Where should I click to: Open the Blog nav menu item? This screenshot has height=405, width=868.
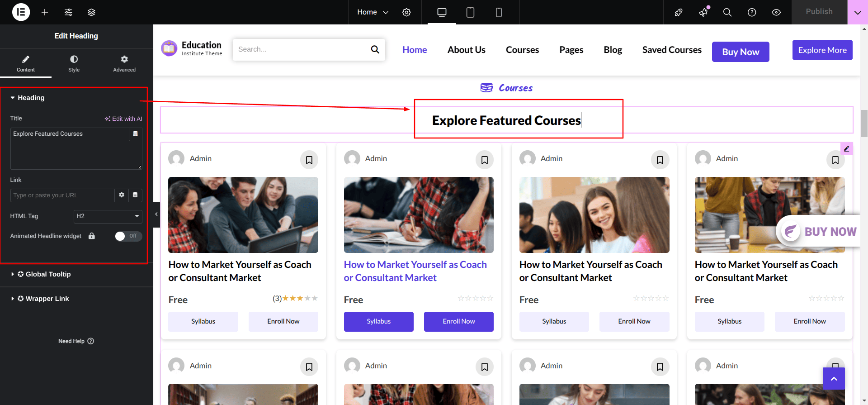pos(613,50)
